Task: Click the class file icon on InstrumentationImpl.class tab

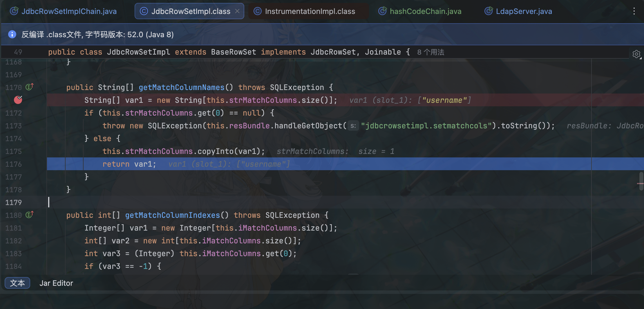Action: [x=257, y=11]
